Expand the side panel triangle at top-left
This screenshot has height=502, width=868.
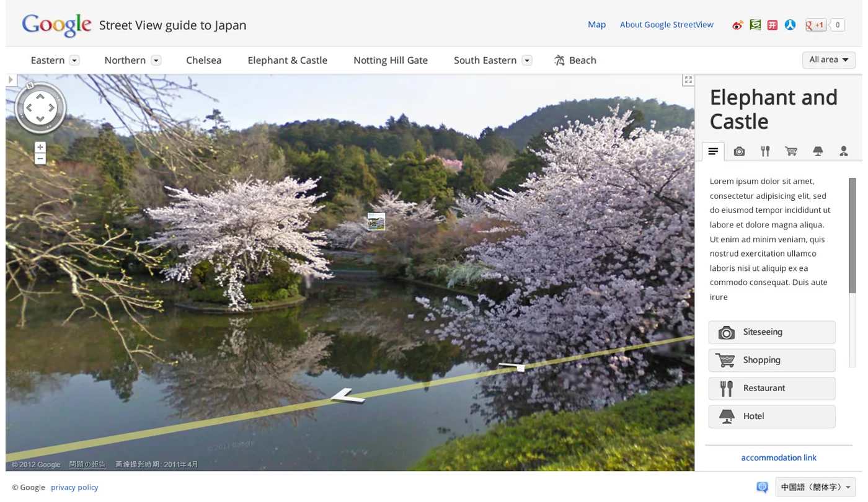(x=10, y=80)
